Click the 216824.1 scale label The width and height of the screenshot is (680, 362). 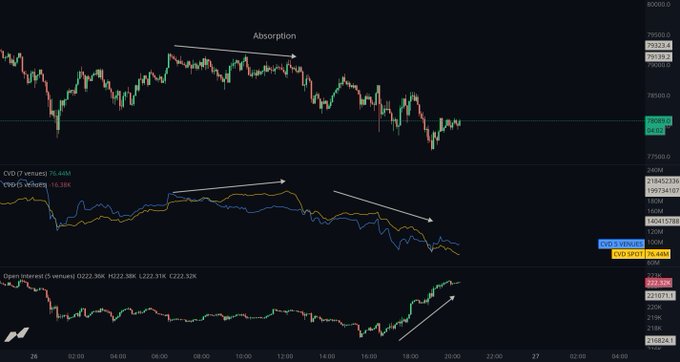(x=660, y=341)
